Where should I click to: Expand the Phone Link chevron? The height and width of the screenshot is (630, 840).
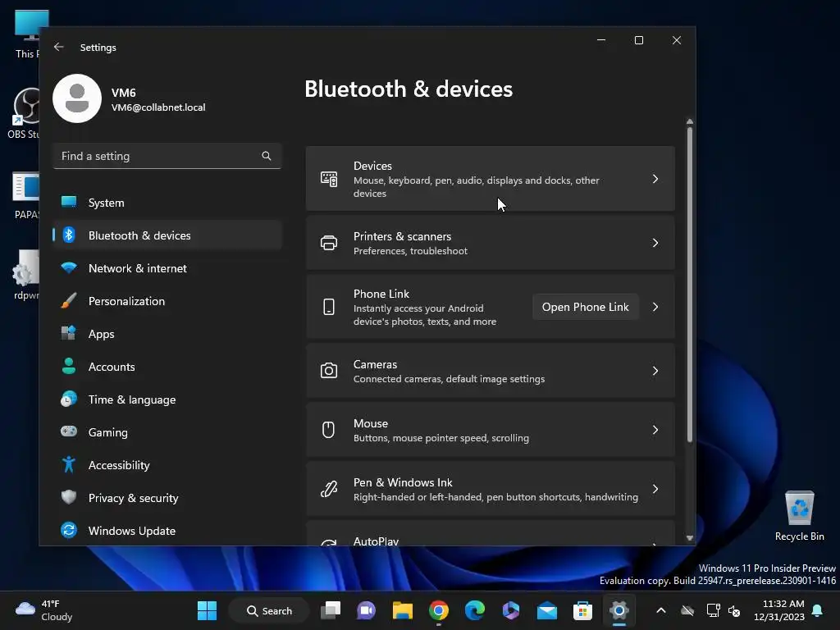[655, 307]
